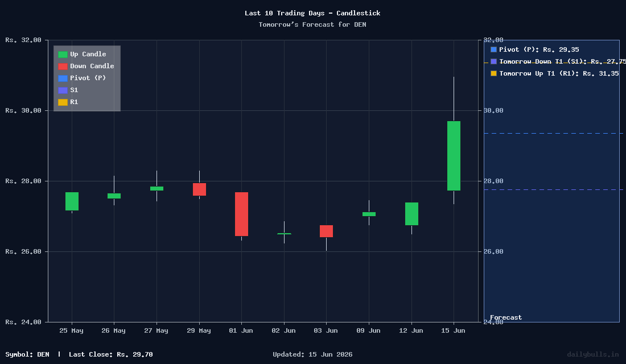Click the red Down Candle legend swatch
Viewport: 626px width, 364px height.
[x=63, y=66]
